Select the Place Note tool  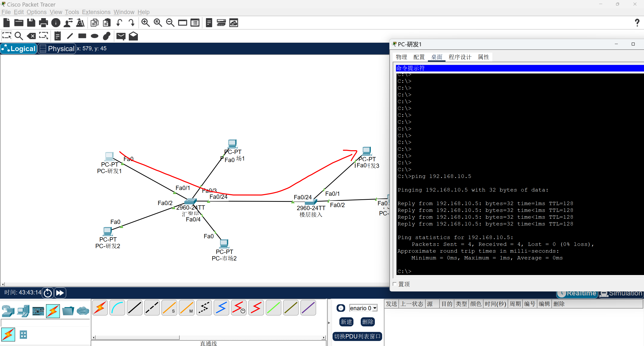point(58,36)
